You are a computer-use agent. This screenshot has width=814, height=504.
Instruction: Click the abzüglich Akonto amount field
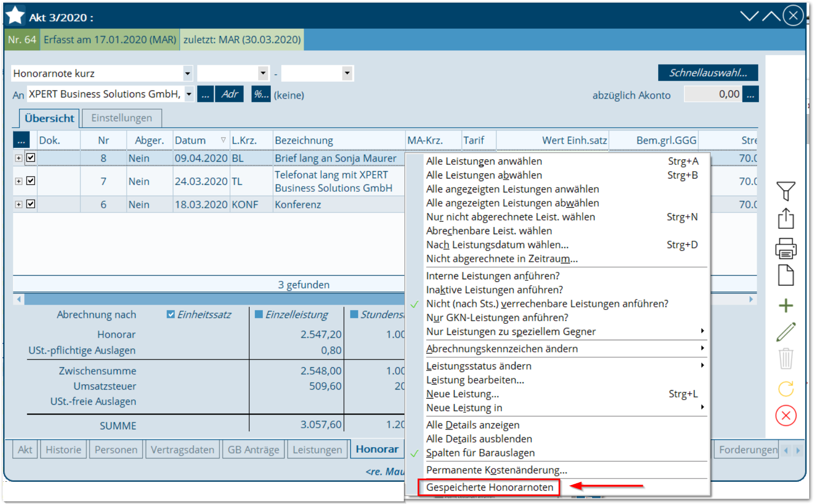coord(713,94)
